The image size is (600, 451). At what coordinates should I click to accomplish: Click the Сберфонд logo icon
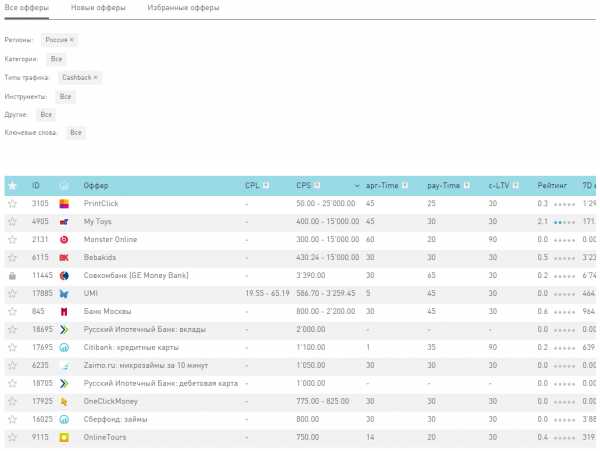pyautogui.click(x=64, y=419)
